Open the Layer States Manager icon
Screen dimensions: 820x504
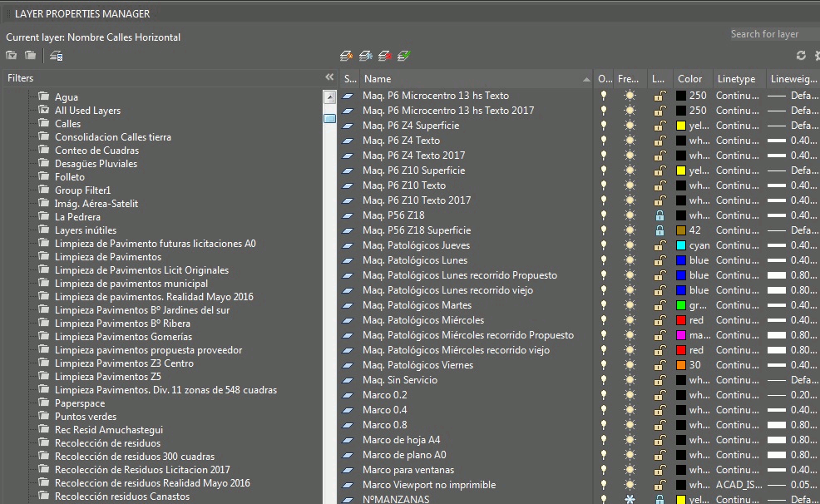point(56,56)
